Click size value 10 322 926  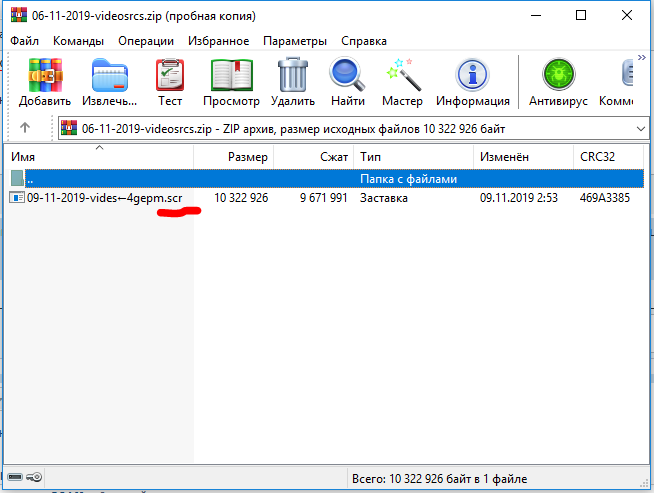[241, 198]
